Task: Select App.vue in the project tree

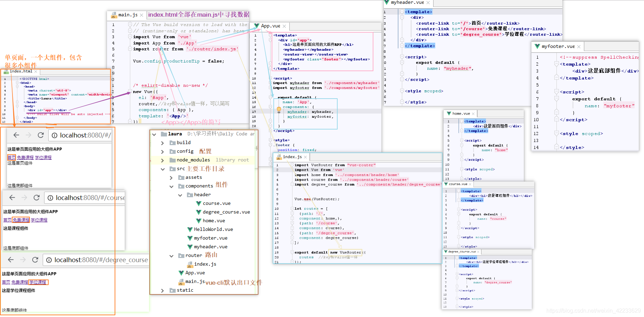Action: click(x=195, y=273)
